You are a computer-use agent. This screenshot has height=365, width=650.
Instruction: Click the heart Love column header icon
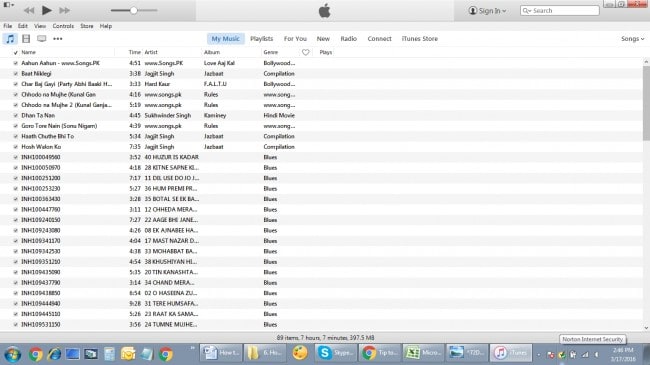[306, 52]
